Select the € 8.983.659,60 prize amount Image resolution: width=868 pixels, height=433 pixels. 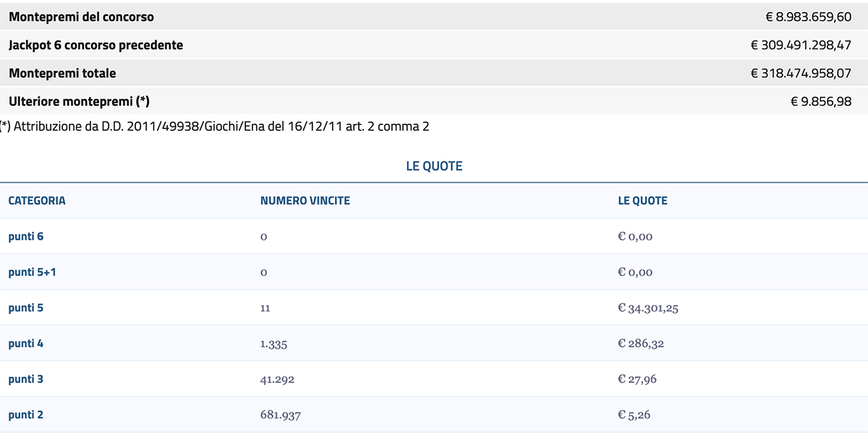[x=808, y=17]
